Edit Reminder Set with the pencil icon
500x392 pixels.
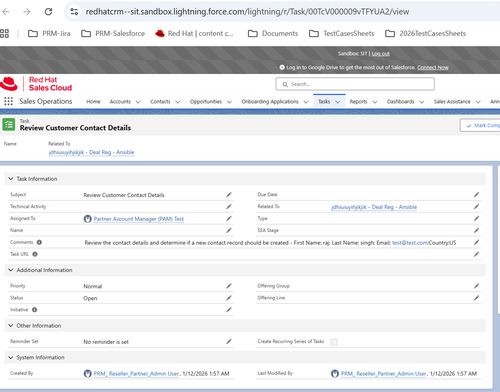click(x=229, y=342)
